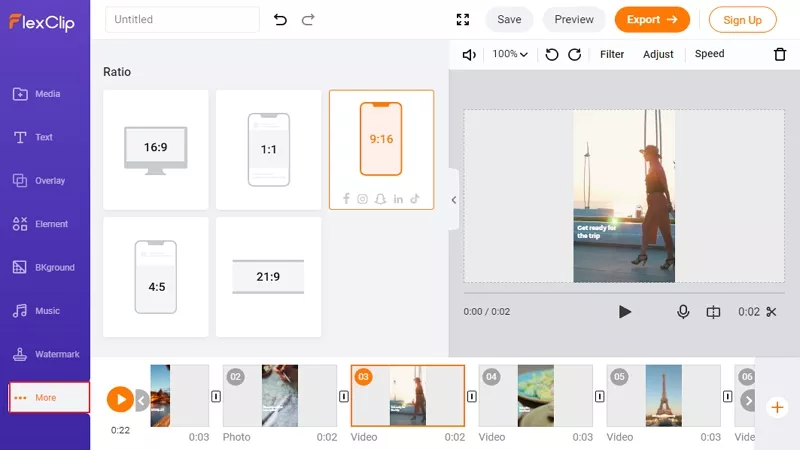Export the video

tap(652, 19)
